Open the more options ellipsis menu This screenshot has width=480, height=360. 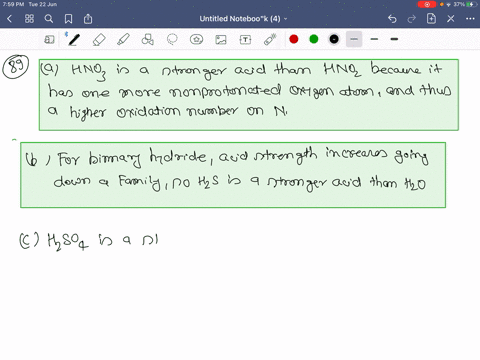(x=470, y=19)
